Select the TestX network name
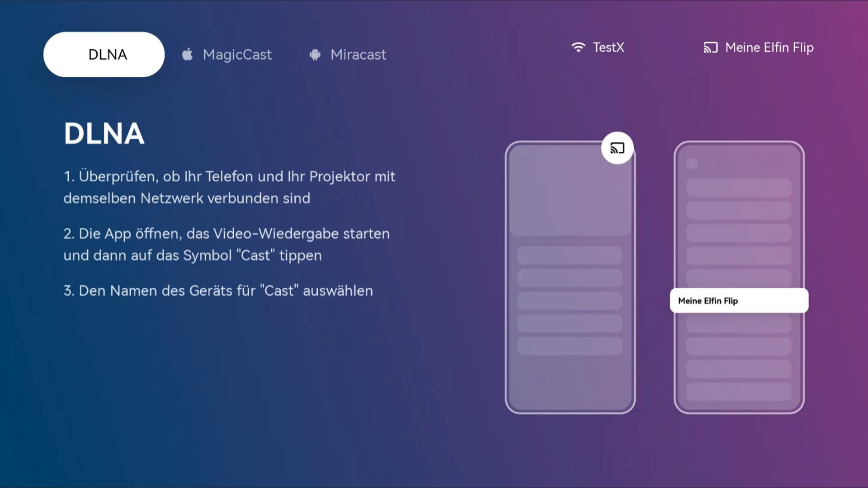Screen dimensions: 868x488 point(609,47)
